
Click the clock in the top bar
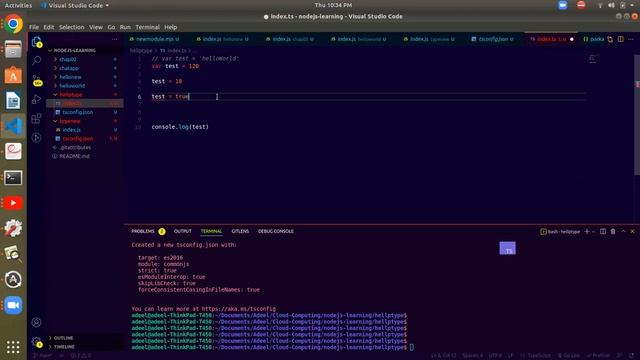click(333, 5)
